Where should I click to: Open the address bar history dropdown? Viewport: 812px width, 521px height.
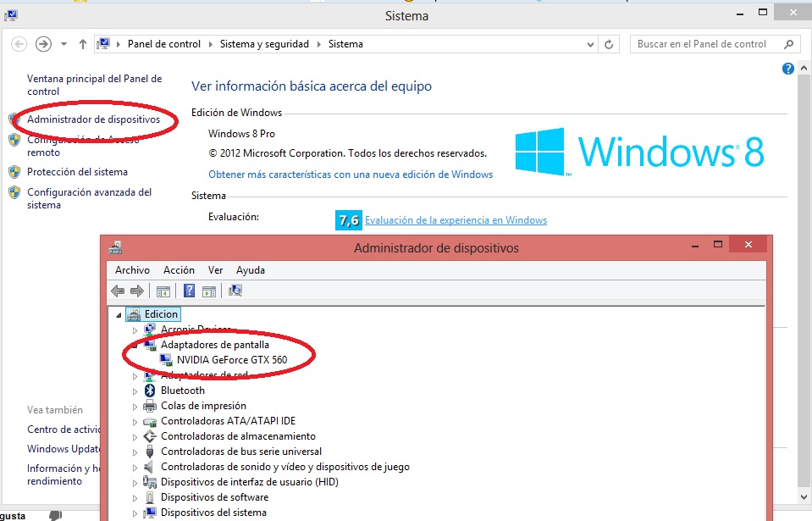(x=590, y=45)
